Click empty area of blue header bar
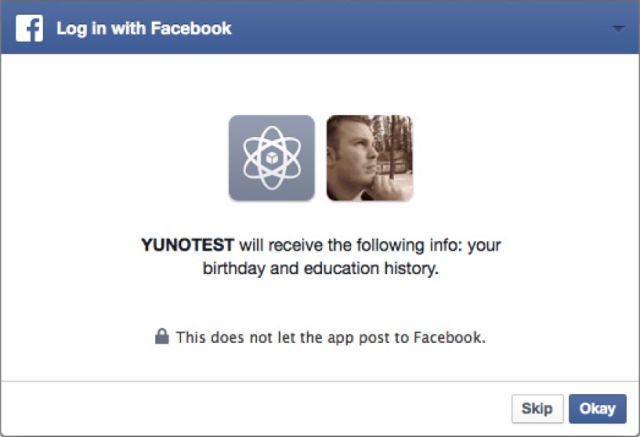 point(420,29)
